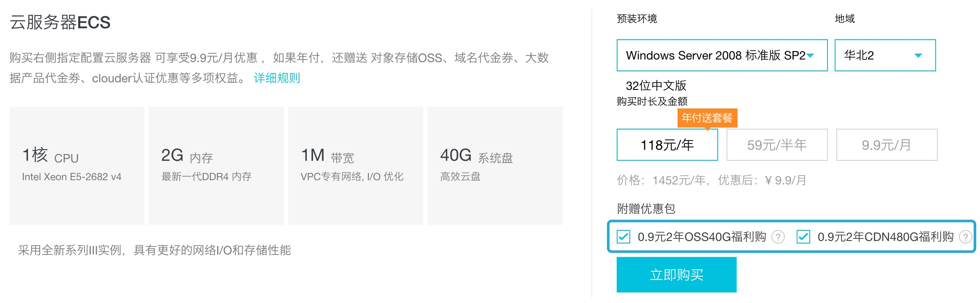Click the arrow inside the 地域 region selector
The width and height of the screenshot is (980, 303).
pyautogui.click(x=918, y=55)
